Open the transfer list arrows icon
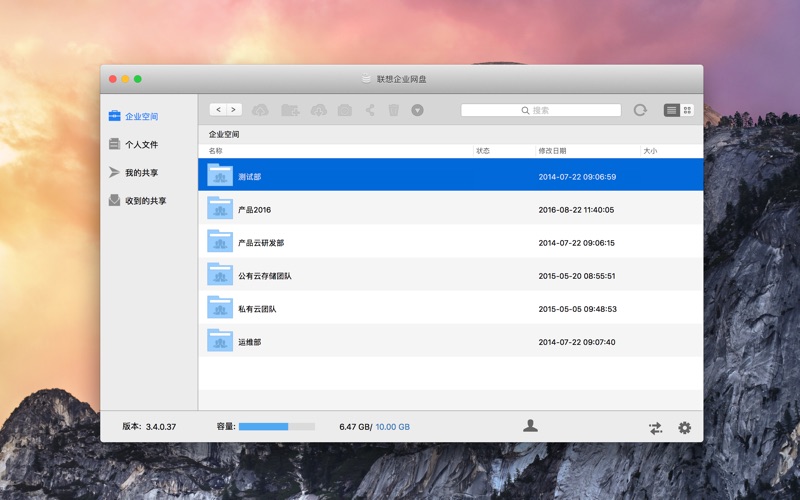This screenshot has height=500, width=800. (x=656, y=428)
